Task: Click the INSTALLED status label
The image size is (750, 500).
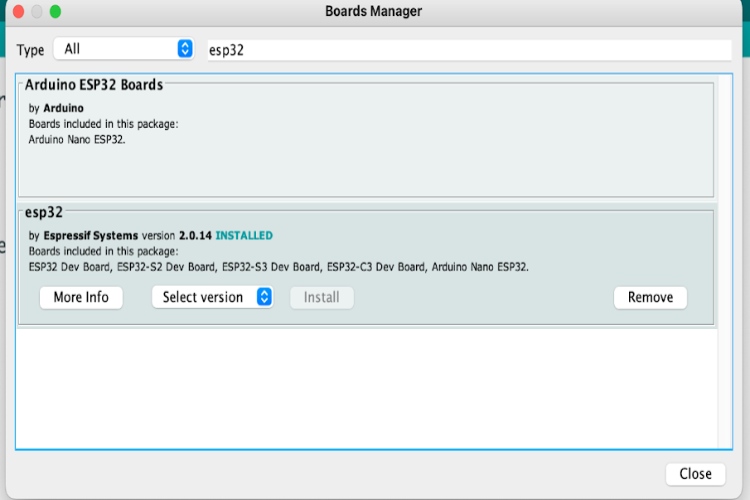Action: pos(244,235)
